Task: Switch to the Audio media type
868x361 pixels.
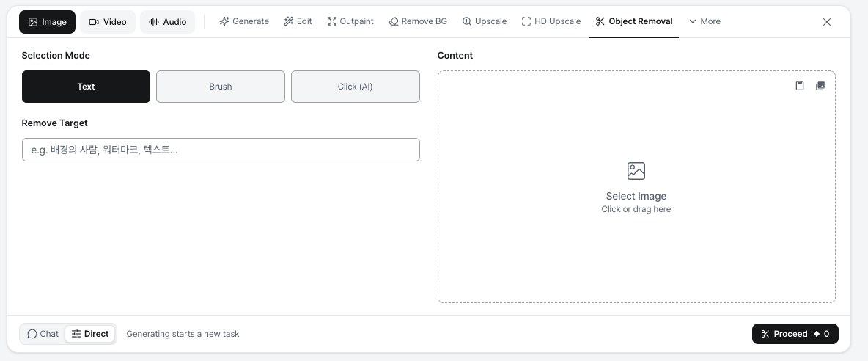Action: tap(167, 22)
